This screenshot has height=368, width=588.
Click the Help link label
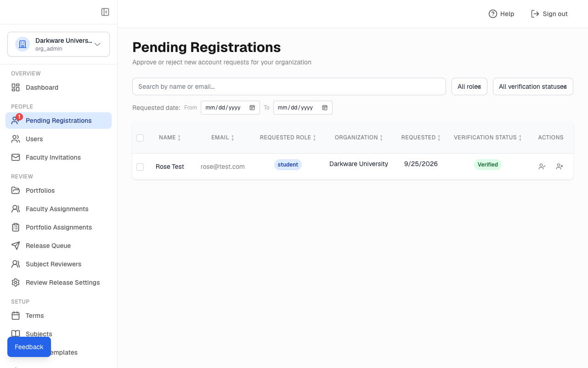507,14
